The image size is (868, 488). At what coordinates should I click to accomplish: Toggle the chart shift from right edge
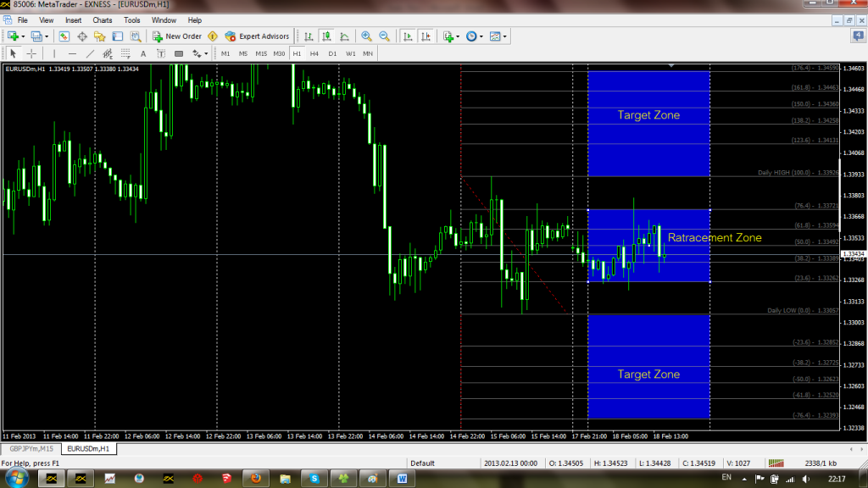pyautogui.click(x=425, y=36)
